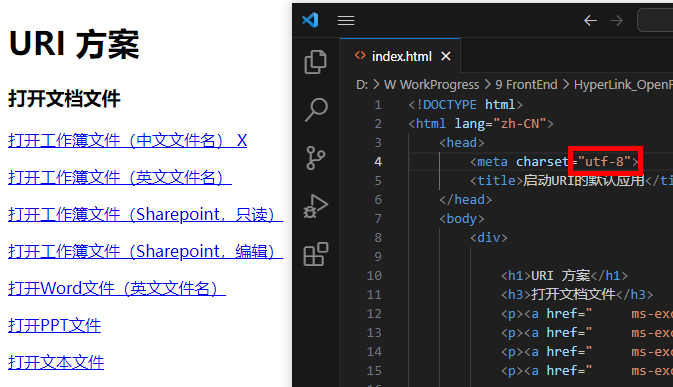Open the 打开PPT文件 link
This screenshot has width=673, height=387.
pos(55,325)
